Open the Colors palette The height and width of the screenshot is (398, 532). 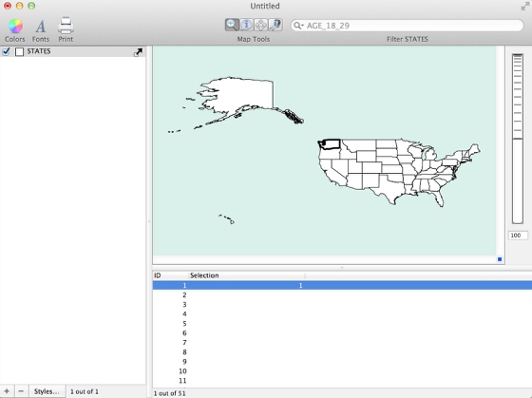tap(15, 27)
